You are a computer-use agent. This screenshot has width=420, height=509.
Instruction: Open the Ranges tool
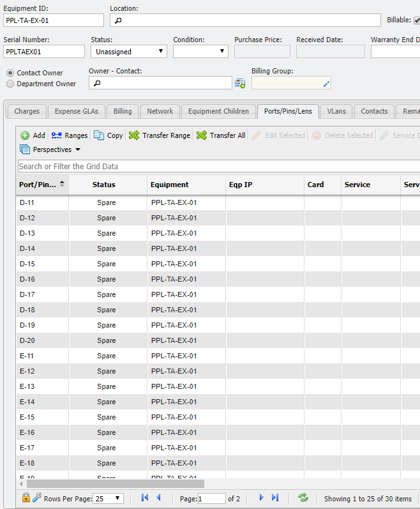tap(70, 135)
